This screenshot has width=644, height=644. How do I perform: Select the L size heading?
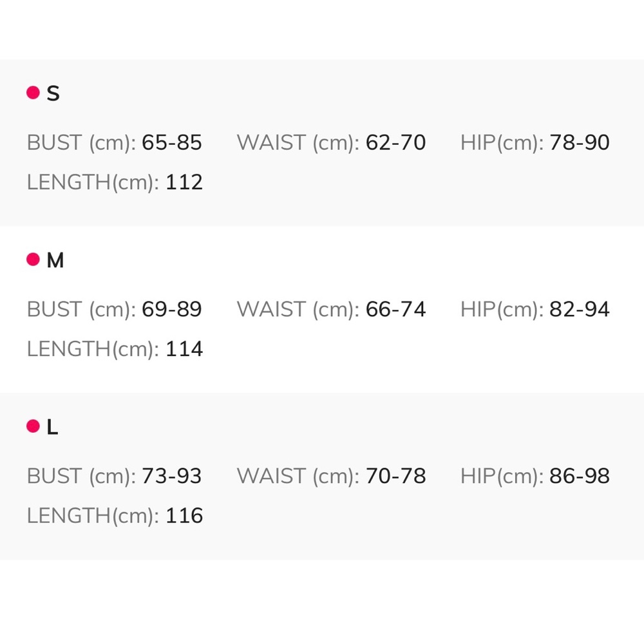coord(53,428)
